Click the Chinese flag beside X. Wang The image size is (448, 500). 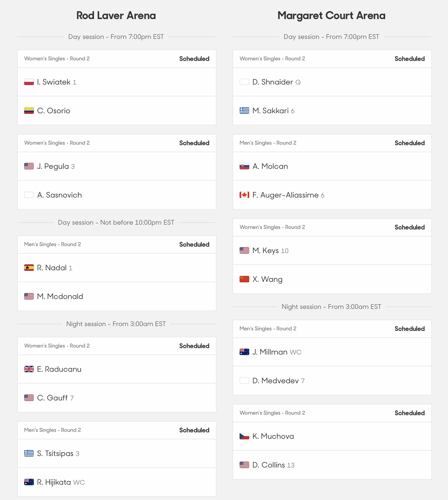(244, 279)
